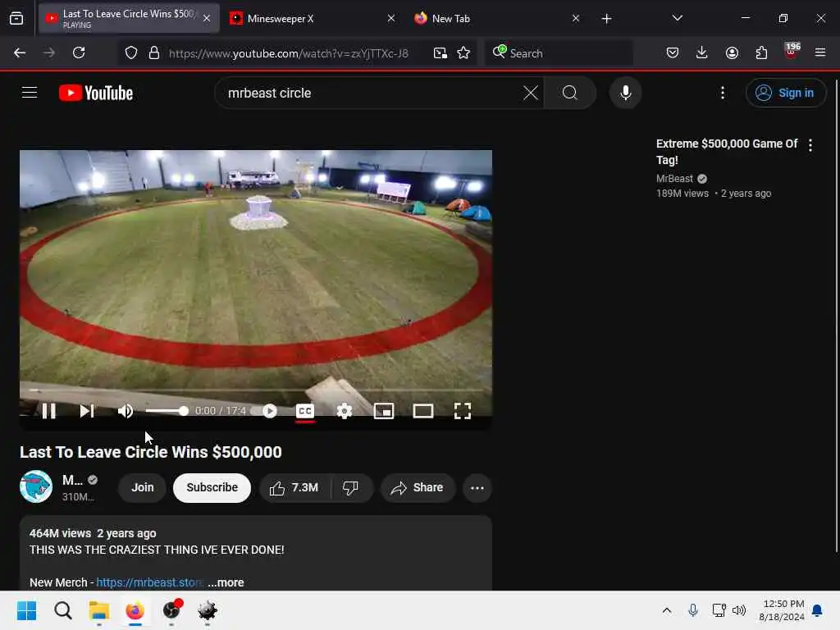The width and height of the screenshot is (840, 630).
Task: Open the YouTube guide hamburger menu
Action: point(30,93)
